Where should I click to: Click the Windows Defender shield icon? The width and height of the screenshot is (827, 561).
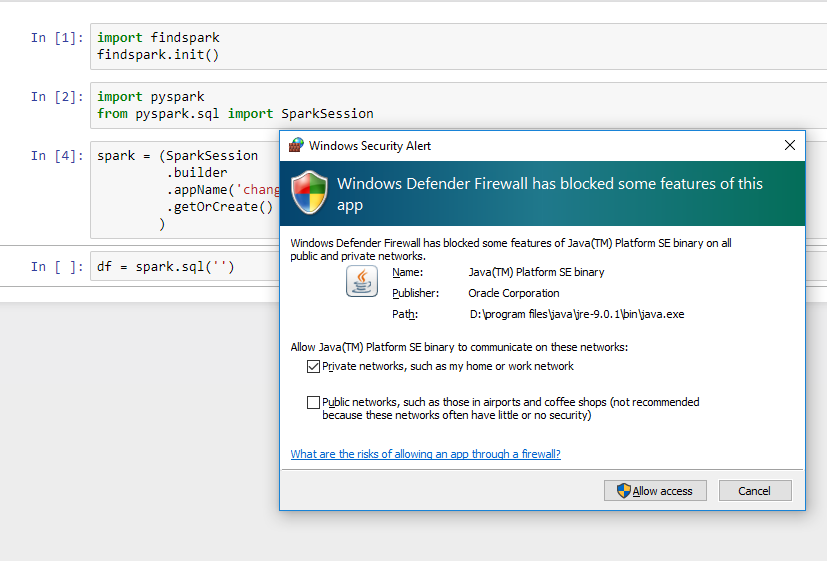[x=310, y=192]
